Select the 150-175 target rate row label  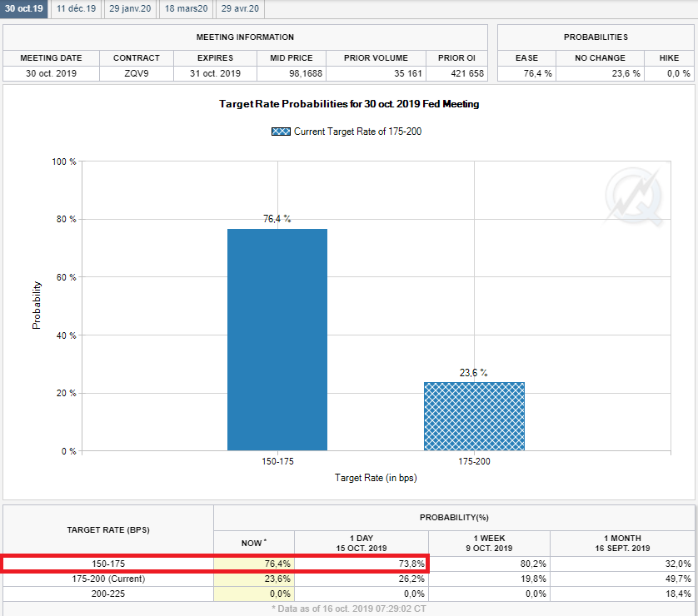[x=108, y=564]
